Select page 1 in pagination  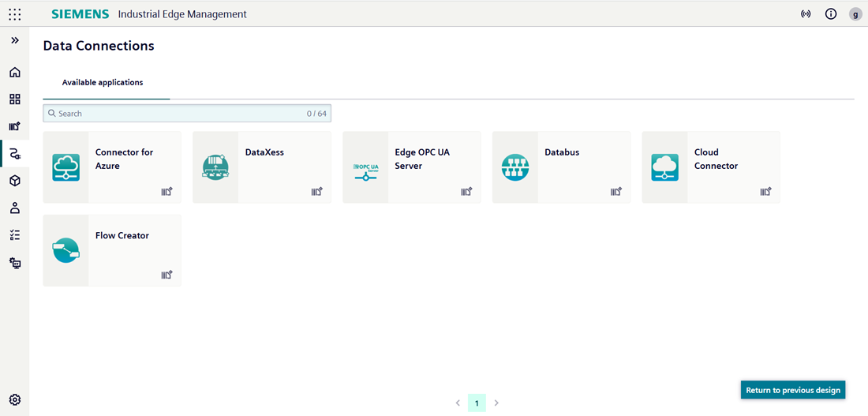click(477, 403)
